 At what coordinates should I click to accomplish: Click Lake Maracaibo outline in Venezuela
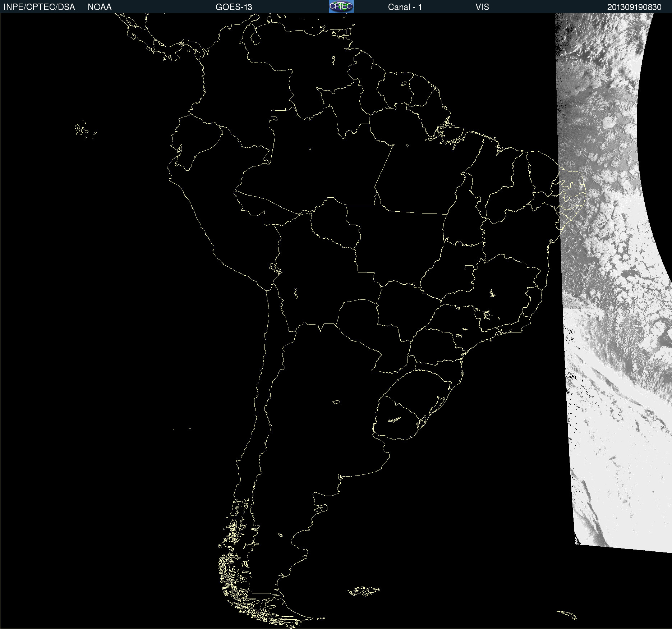[x=256, y=37]
